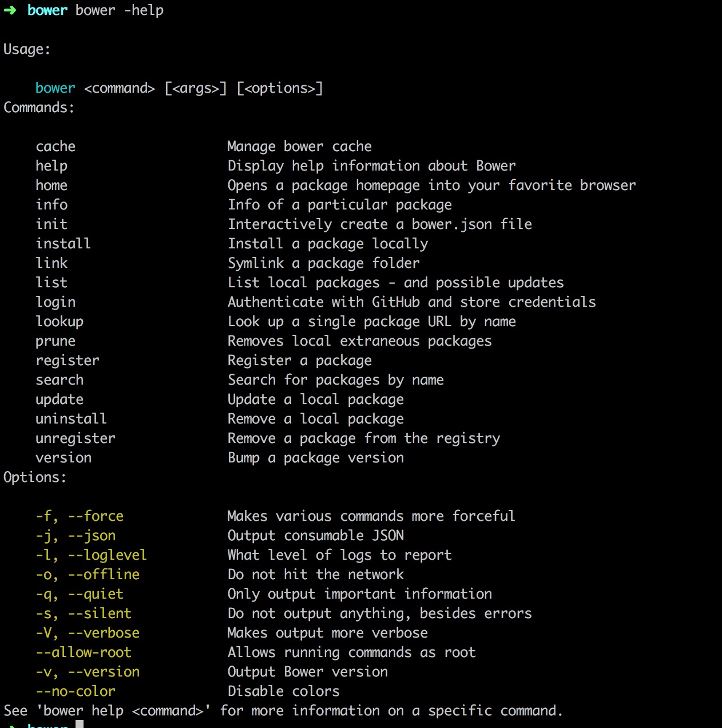Select 'Bump a package version'
The image size is (722, 728).
pyautogui.click(x=316, y=458)
